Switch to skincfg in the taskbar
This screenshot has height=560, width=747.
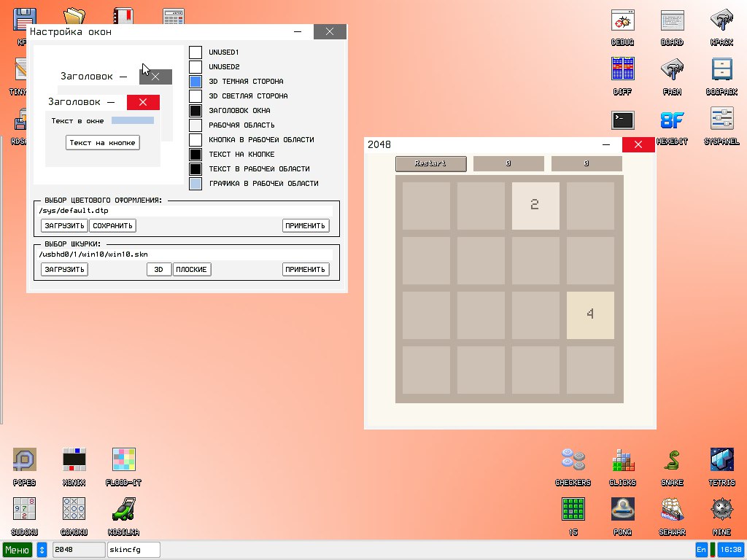click(133, 549)
